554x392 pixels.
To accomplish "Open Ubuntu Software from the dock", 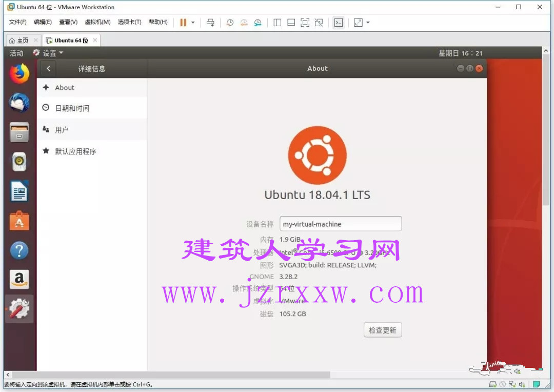I will click(x=19, y=221).
